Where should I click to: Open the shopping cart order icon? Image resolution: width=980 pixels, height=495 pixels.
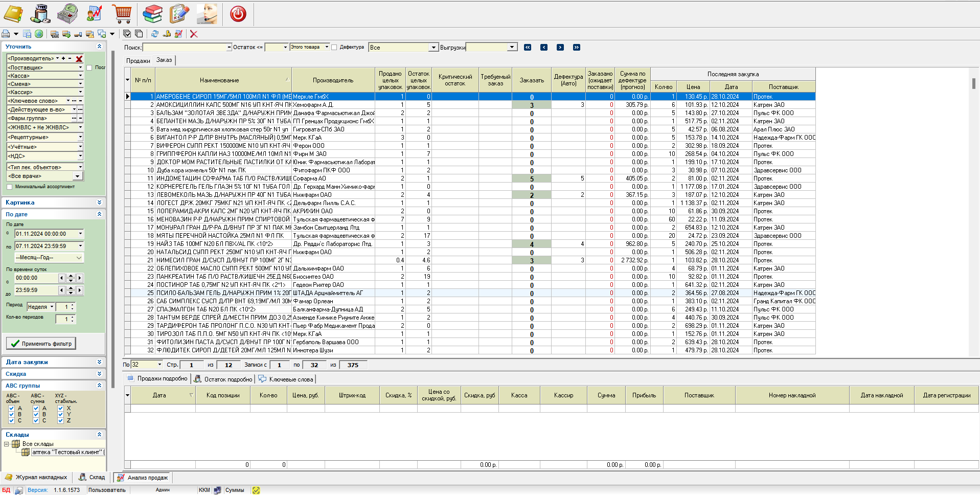(x=122, y=14)
